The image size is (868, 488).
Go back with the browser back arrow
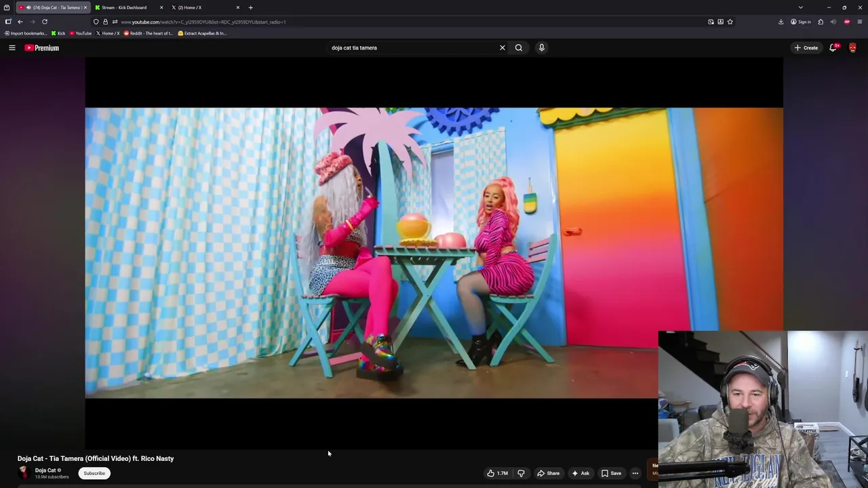pyautogui.click(x=20, y=22)
